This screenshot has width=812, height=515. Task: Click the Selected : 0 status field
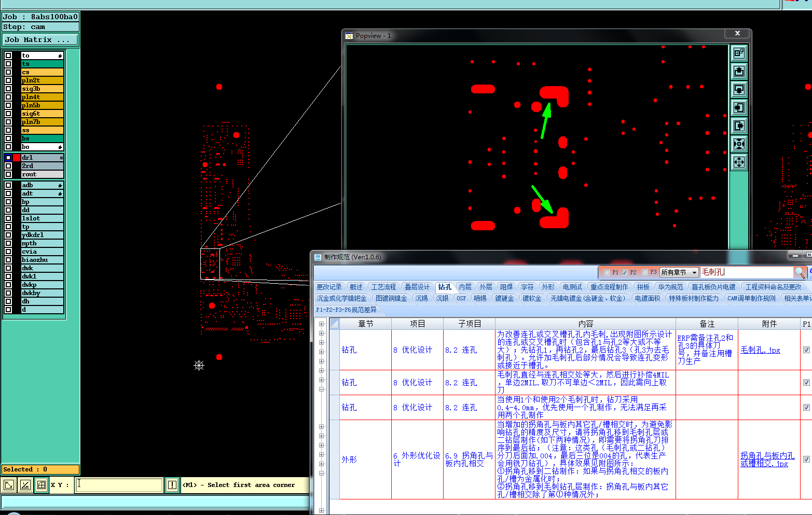pyautogui.click(x=40, y=469)
